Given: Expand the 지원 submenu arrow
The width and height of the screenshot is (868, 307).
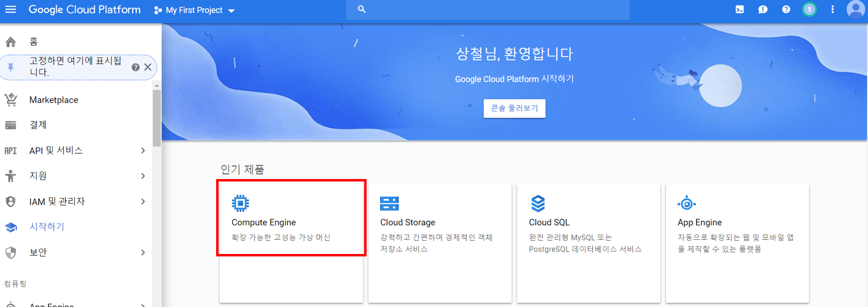Looking at the screenshot, I should pyautogui.click(x=143, y=176).
